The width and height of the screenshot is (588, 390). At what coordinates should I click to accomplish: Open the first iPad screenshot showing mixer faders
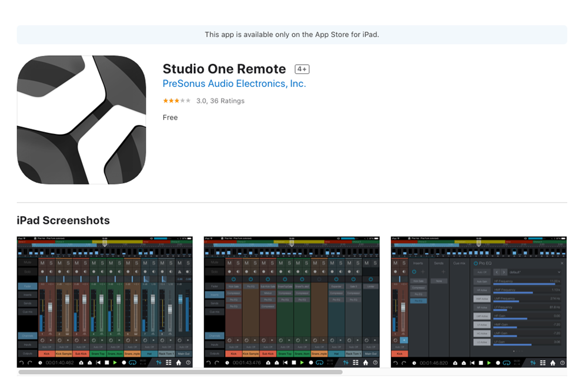105,302
